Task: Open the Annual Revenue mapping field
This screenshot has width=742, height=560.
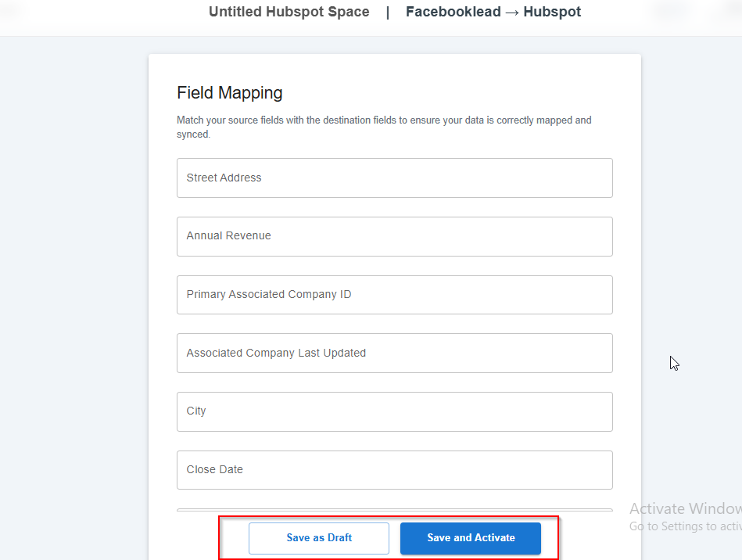Action: point(395,236)
